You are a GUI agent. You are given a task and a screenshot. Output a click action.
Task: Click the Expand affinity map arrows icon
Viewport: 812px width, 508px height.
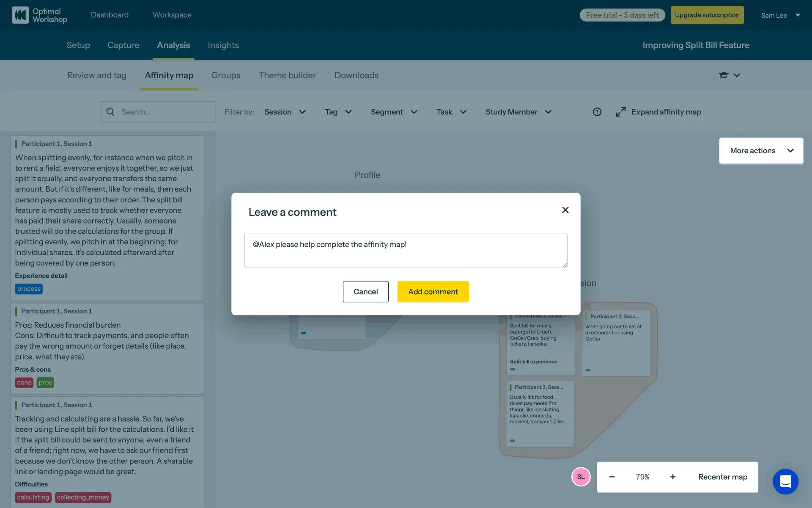point(620,112)
